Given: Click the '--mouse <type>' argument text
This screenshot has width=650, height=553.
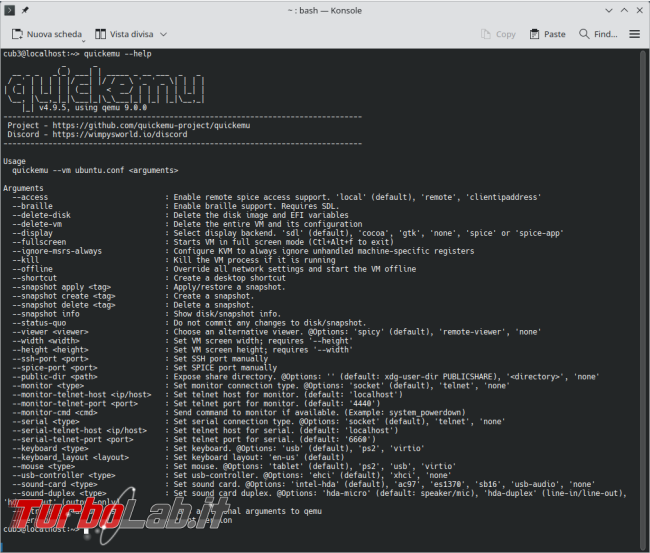Looking at the screenshot, I should 44,467.
